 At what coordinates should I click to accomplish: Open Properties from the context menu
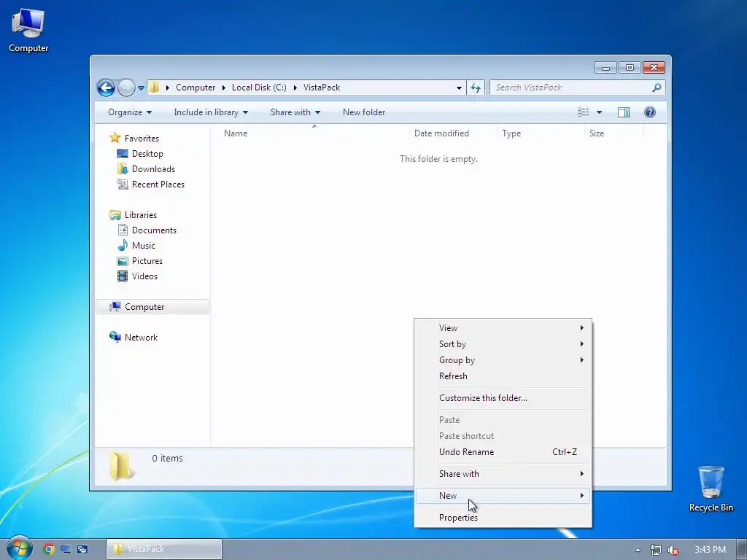503,518
